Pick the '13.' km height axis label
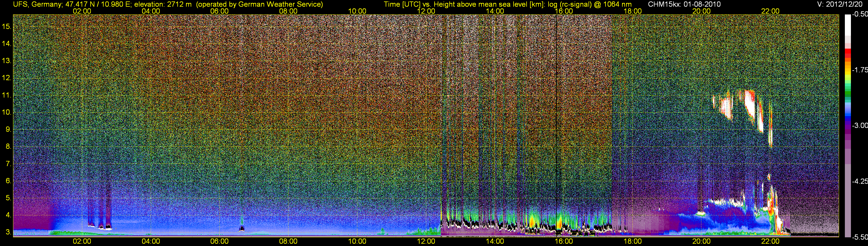868x246 pixels. (x=6, y=61)
